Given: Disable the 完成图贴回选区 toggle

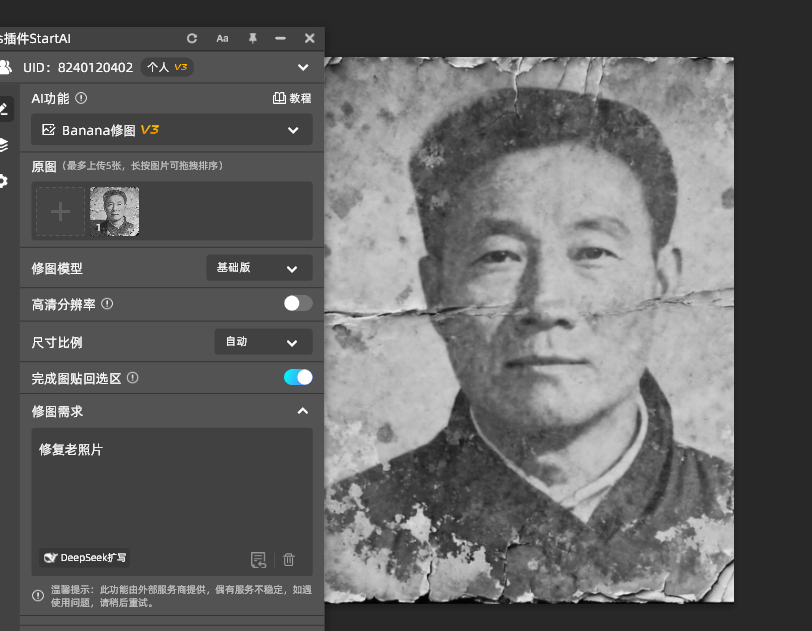Looking at the screenshot, I should 298,377.
